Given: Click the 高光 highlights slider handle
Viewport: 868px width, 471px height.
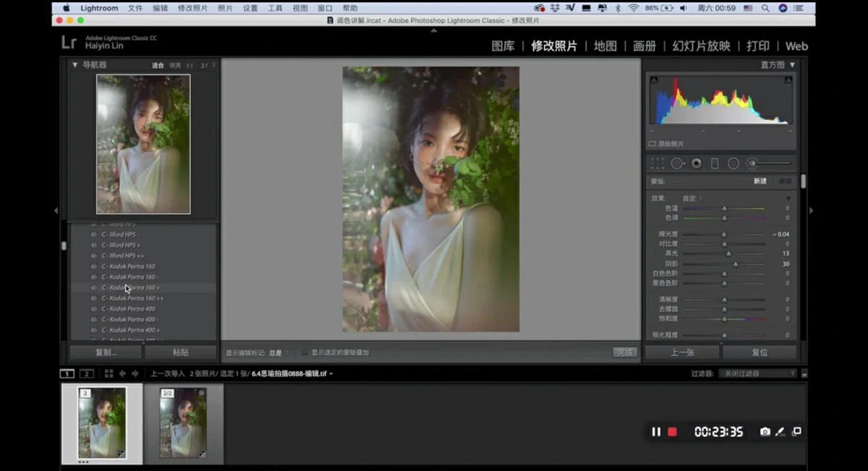Looking at the screenshot, I should pyautogui.click(x=728, y=254).
